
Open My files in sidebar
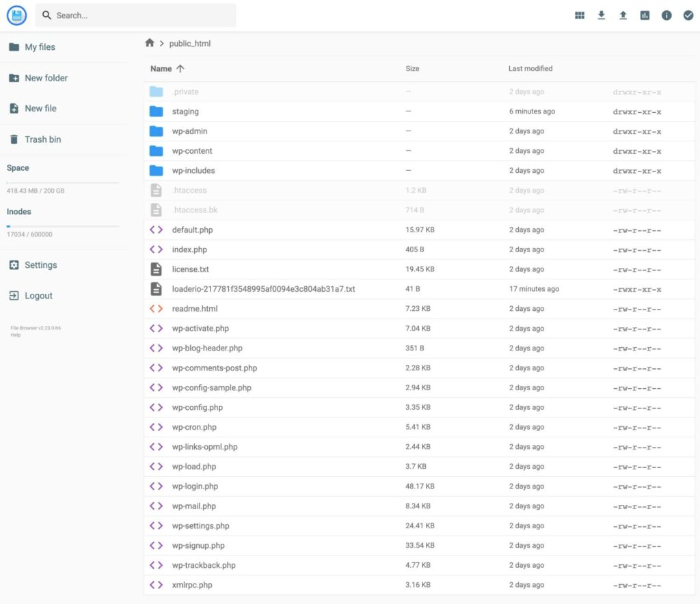[x=40, y=47]
